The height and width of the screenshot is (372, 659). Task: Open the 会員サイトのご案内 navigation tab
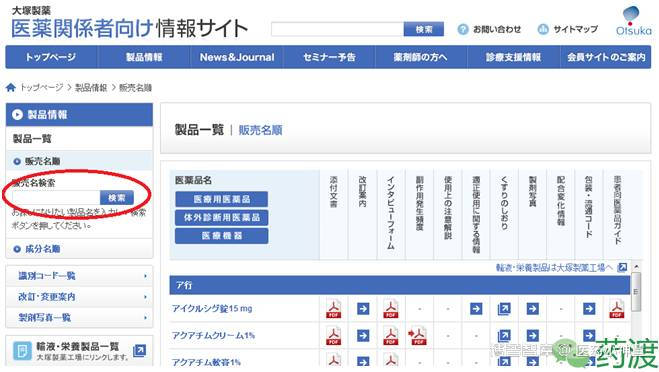(x=606, y=57)
